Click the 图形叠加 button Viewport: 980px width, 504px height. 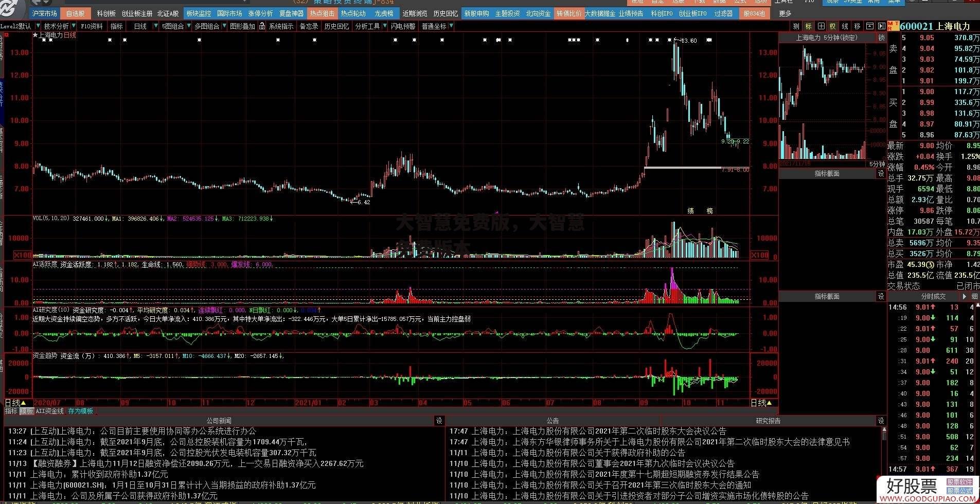pyautogui.click(x=242, y=26)
